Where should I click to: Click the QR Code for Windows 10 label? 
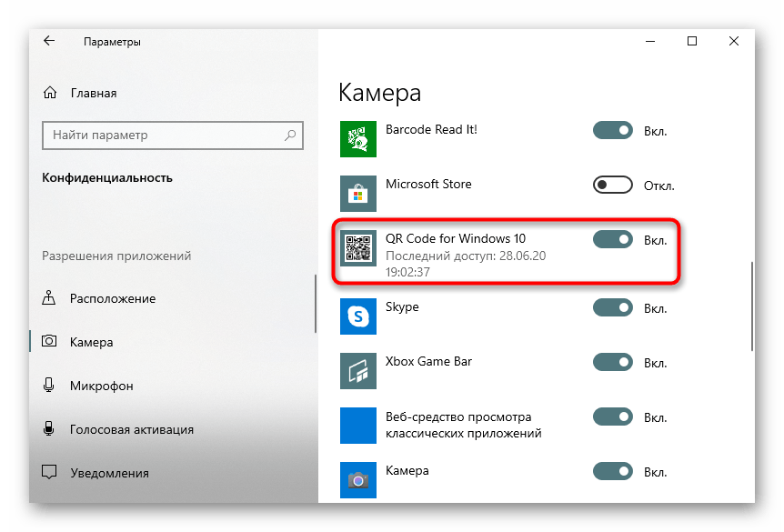[456, 238]
